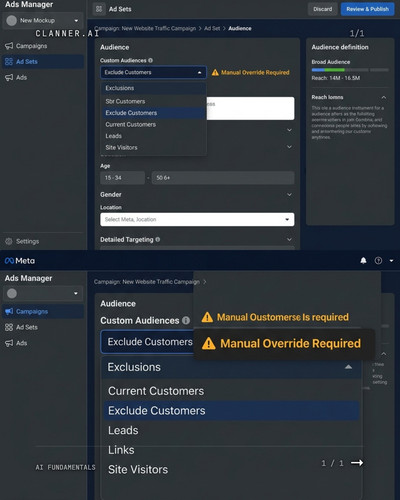The height and width of the screenshot is (500, 400).
Task: Expand the Gender section chevron
Action: pos(289,195)
